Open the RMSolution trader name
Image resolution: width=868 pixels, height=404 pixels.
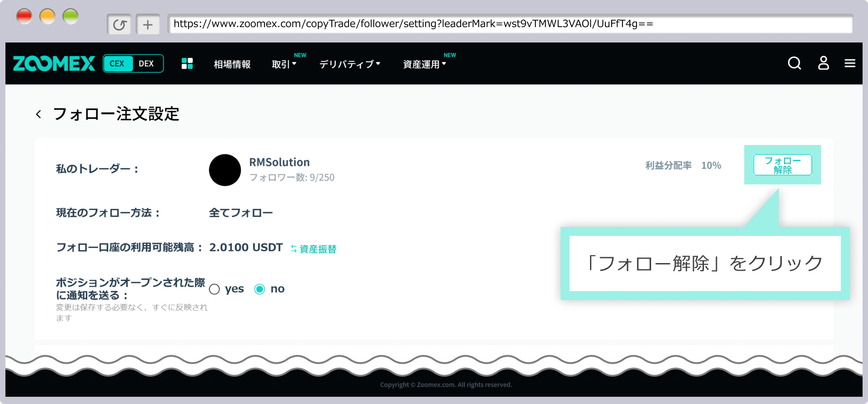(x=279, y=162)
